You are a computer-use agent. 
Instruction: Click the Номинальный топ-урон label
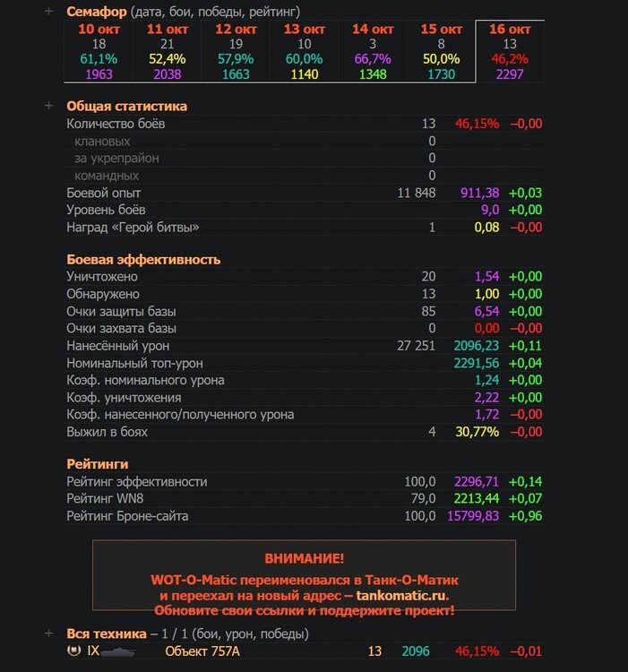click(134, 363)
